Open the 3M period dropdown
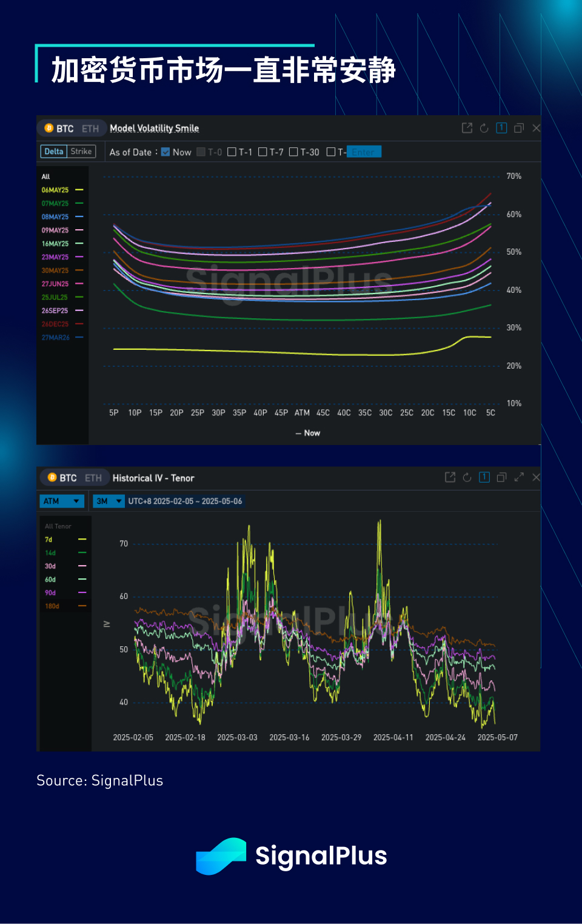This screenshot has height=924, width=582. pyautogui.click(x=109, y=501)
